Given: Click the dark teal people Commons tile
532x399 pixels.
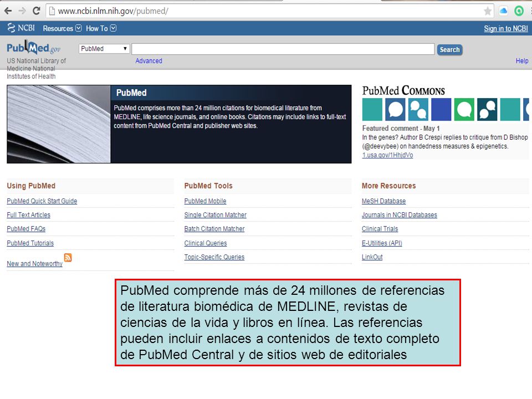Looking at the screenshot, I should tap(487, 109).
